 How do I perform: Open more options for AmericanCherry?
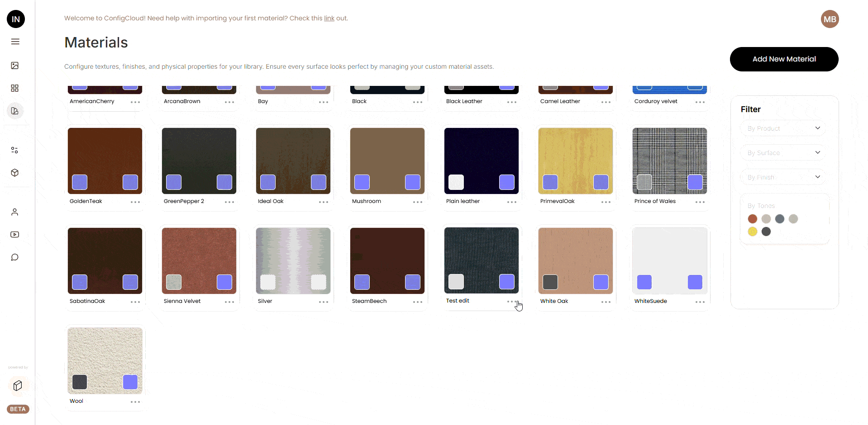pos(135,102)
